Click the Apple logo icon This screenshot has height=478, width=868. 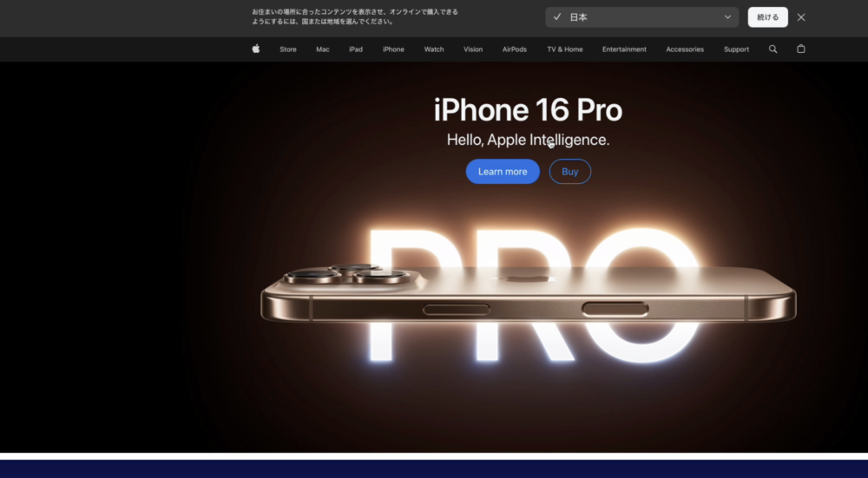pyautogui.click(x=256, y=49)
